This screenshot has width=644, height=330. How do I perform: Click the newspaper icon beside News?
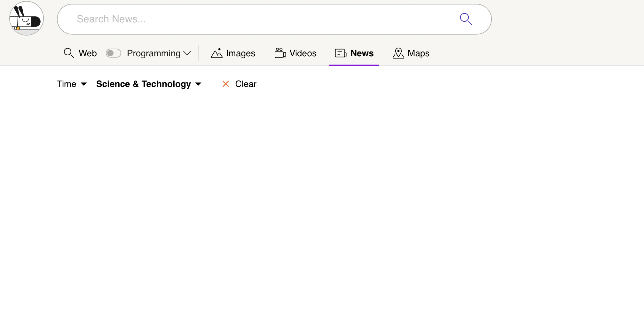tap(341, 53)
